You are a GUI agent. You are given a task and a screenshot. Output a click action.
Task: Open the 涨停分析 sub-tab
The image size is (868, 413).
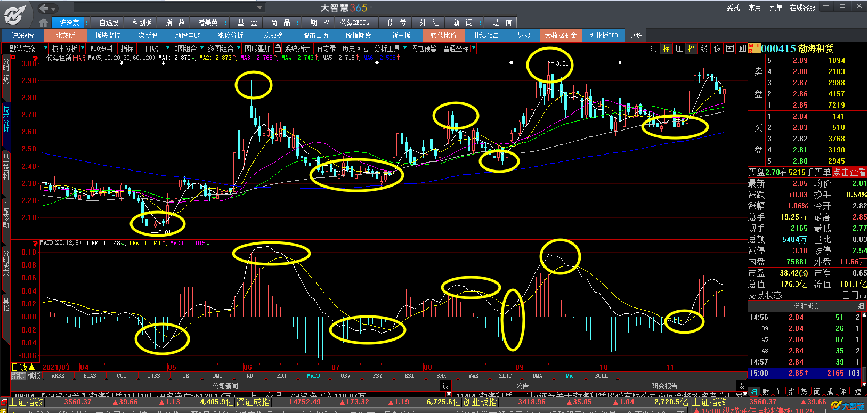(x=230, y=35)
